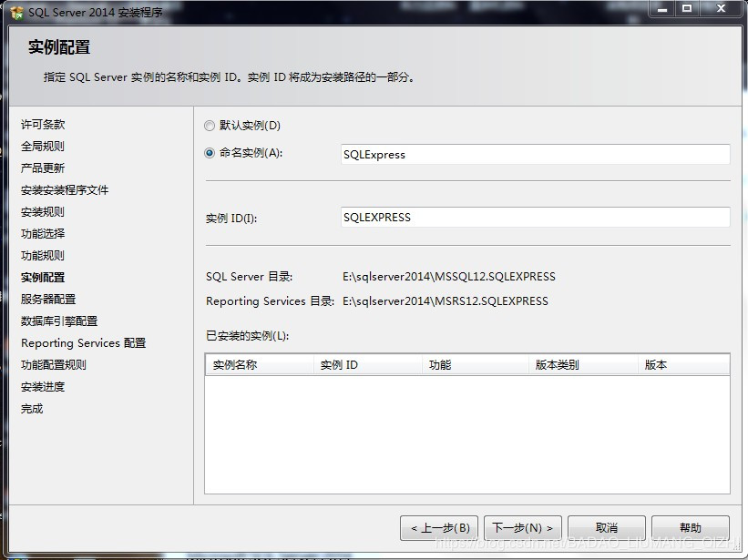Image resolution: width=748 pixels, height=560 pixels.
Task: Click the 实例 ID field containing SQLEXPRESS
Action: click(535, 218)
